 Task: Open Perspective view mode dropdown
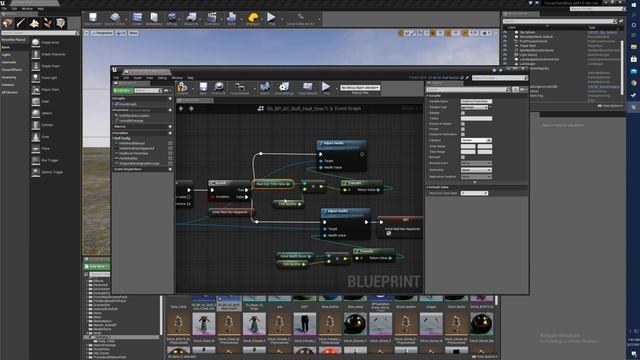coord(102,33)
